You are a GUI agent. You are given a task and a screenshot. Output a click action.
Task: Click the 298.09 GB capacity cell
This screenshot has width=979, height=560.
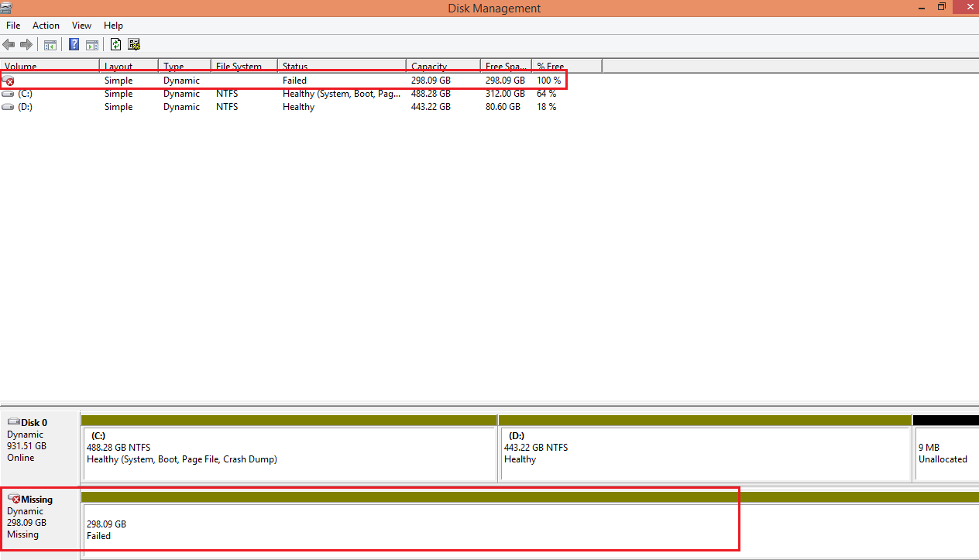(x=431, y=81)
